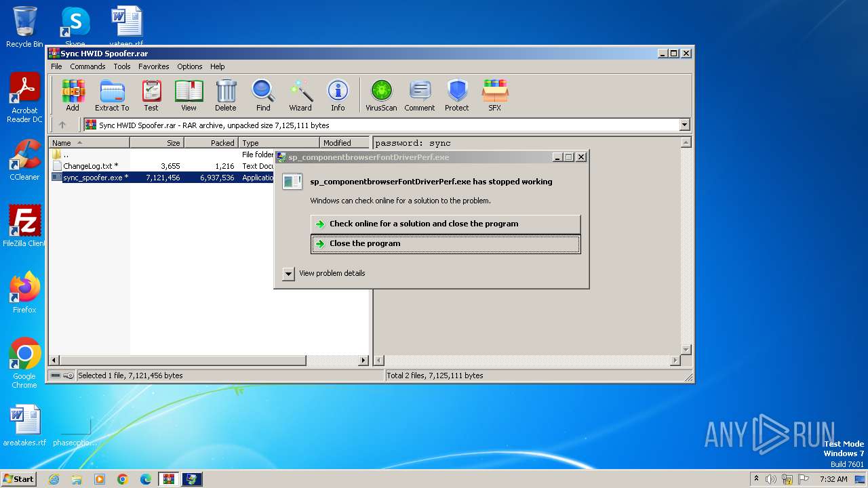Click the disk status icon in WinRAR status bar
Image resolution: width=868 pixels, height=488 pixels.
pyautogui.click(x=56, y=375)
